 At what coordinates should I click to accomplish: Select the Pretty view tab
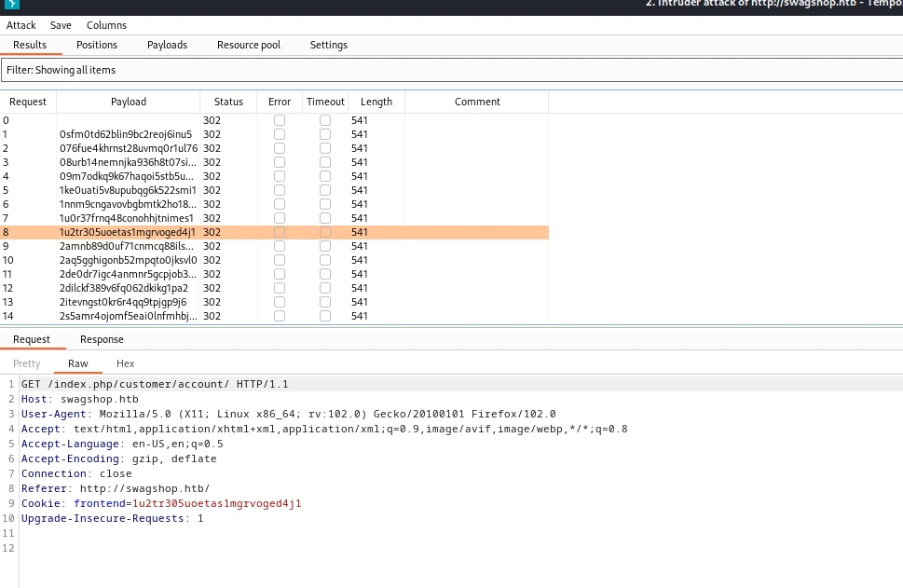pyautogui.click(x=26, y=364)
